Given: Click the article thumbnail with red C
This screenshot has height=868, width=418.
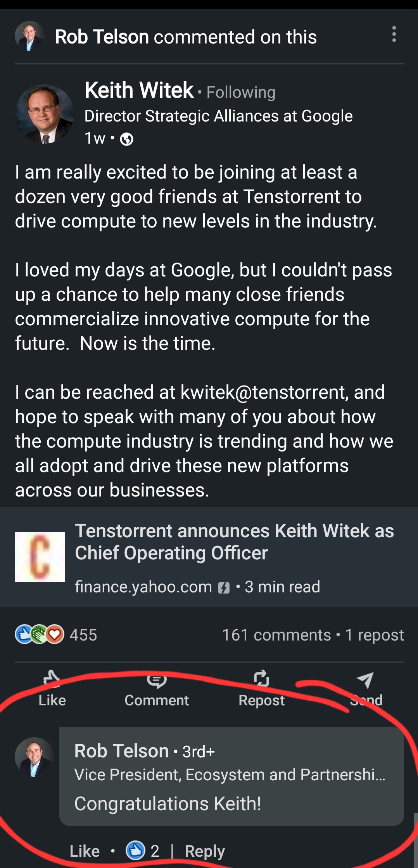Looking at the screenshot, I should (x=40, y=557).
